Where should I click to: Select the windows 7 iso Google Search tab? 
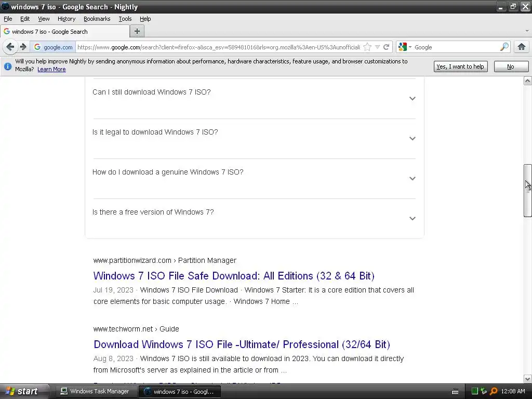[x=65, y=32]
